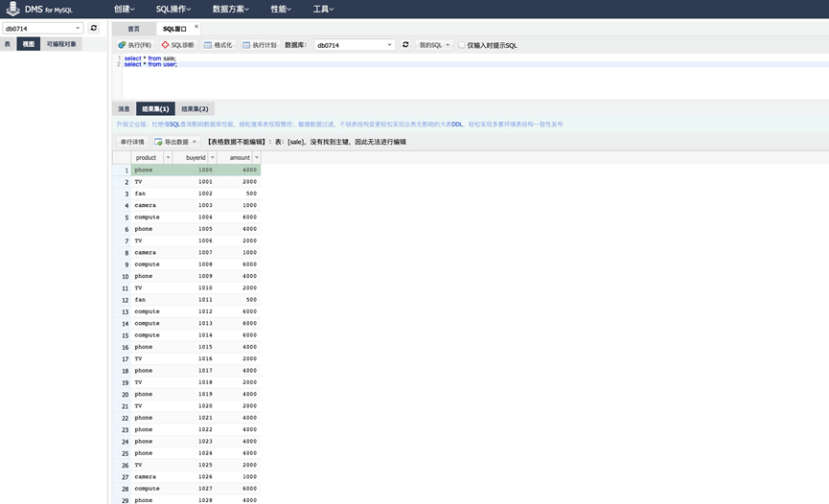The height and width of the screenshot is (504, 829).
Task: Switch to the 结果集(2) tab
Action: pos(196,109)
